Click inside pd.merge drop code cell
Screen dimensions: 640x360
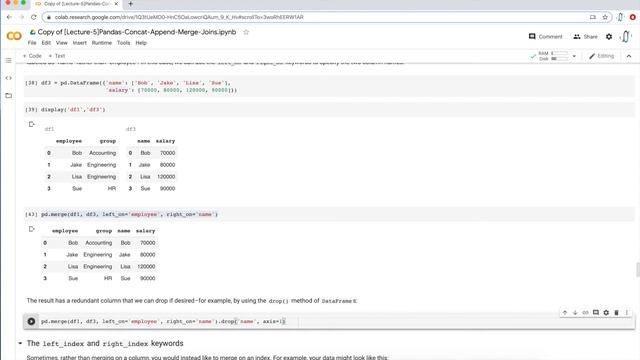pos(329,322)
